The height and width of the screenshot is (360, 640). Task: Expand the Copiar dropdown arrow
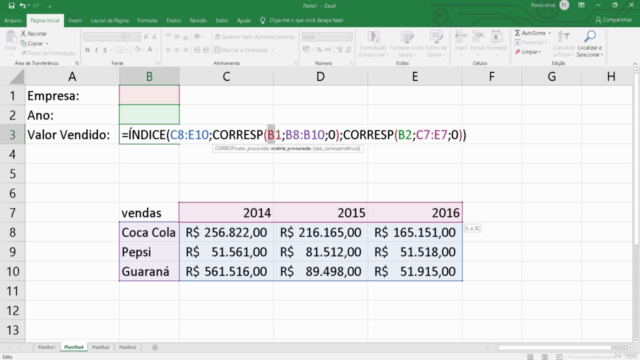47,43
